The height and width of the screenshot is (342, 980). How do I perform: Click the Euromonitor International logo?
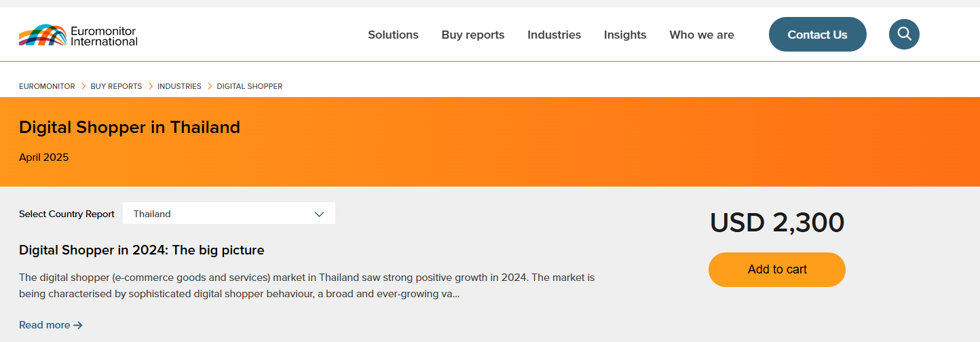(x=78, y=35)
